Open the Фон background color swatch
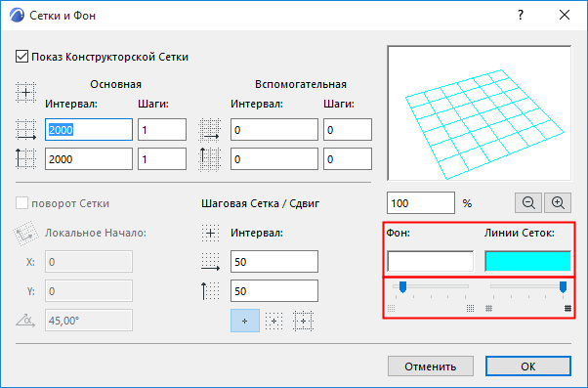588x388 pixels. click(430, 261)
